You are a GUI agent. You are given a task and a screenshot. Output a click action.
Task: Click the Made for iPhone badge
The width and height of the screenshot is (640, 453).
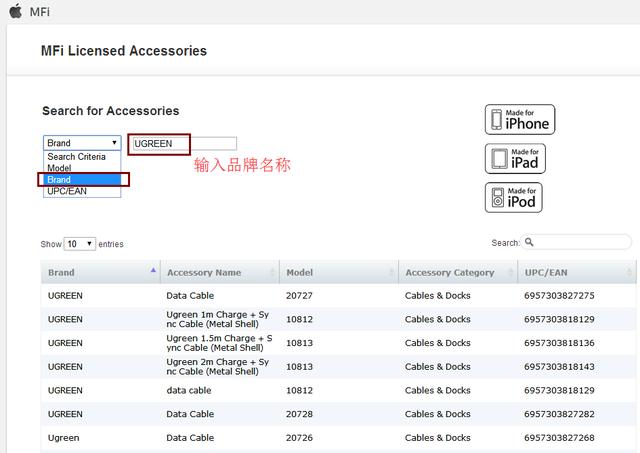(519, 119)
